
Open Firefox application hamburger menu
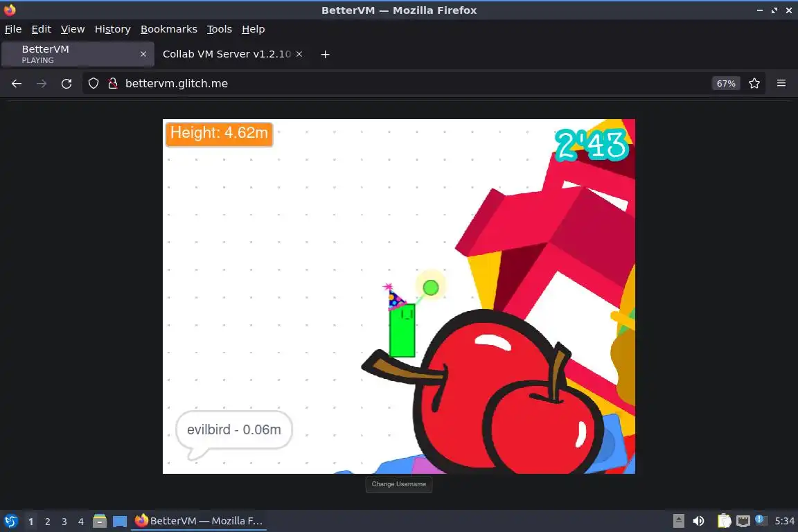tap(781, 84)
